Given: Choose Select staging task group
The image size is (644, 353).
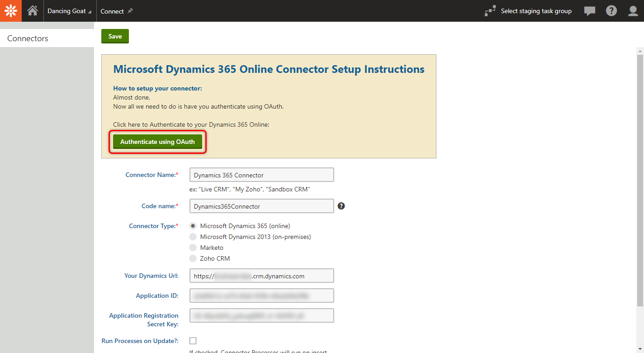Looking at the screenshot, I should tap(536, 11).
